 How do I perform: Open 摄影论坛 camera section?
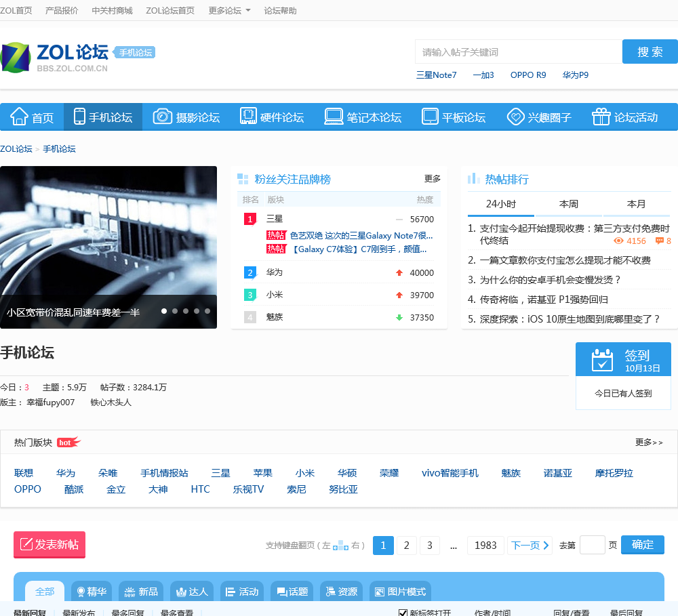(186, 117)
